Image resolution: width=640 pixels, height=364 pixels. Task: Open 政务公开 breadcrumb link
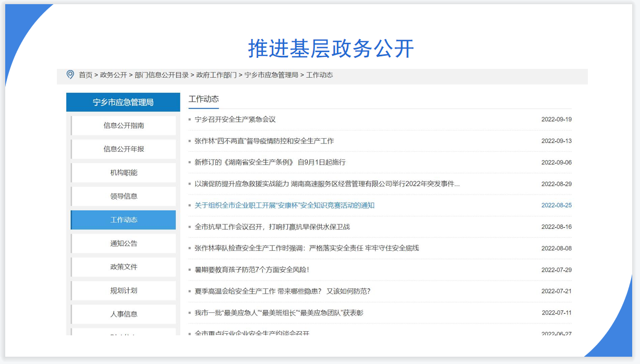[x=113, y=75]
